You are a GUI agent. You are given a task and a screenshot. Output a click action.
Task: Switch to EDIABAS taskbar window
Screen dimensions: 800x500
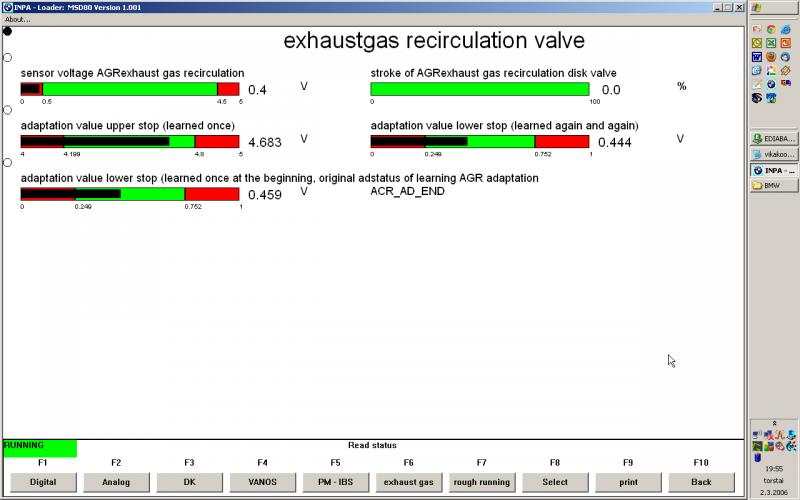773,138
